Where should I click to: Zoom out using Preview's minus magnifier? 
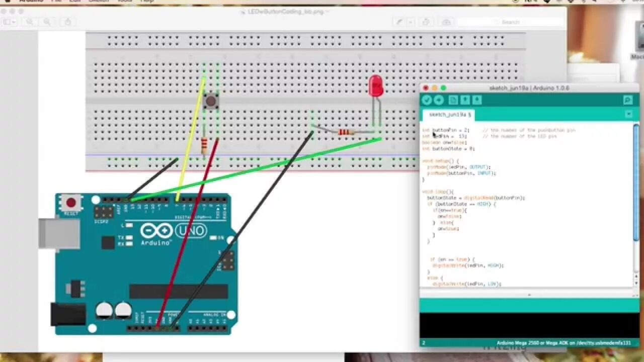click(30, 22)
